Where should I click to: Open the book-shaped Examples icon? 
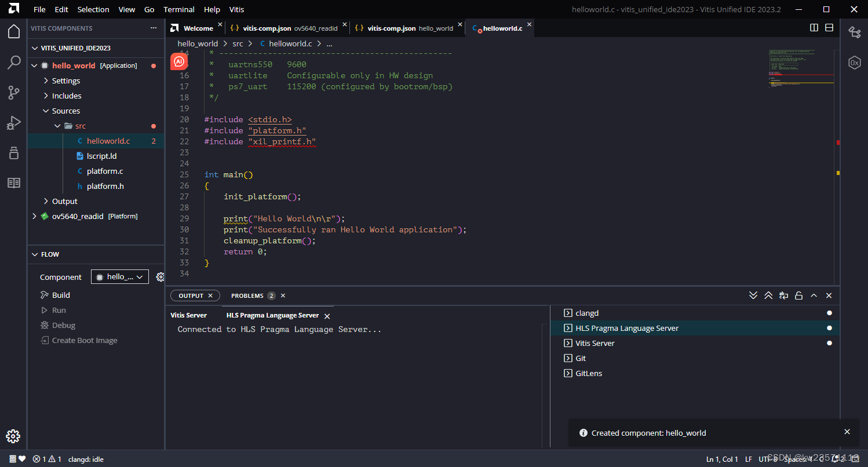[14, 183]
